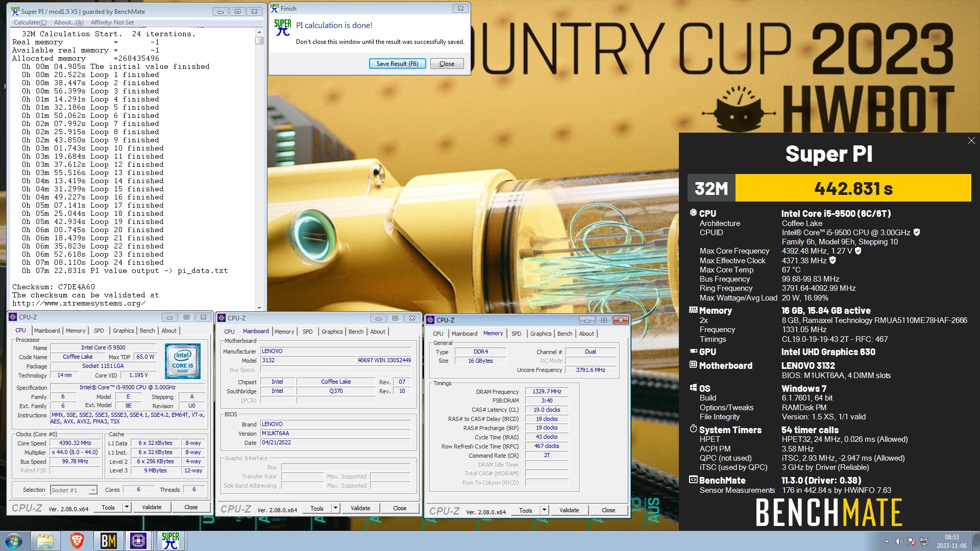Click the CPU-Z chip icon on the taskbar
The width and height of the screenshot is (980, 551).
[x=138, y=541]
